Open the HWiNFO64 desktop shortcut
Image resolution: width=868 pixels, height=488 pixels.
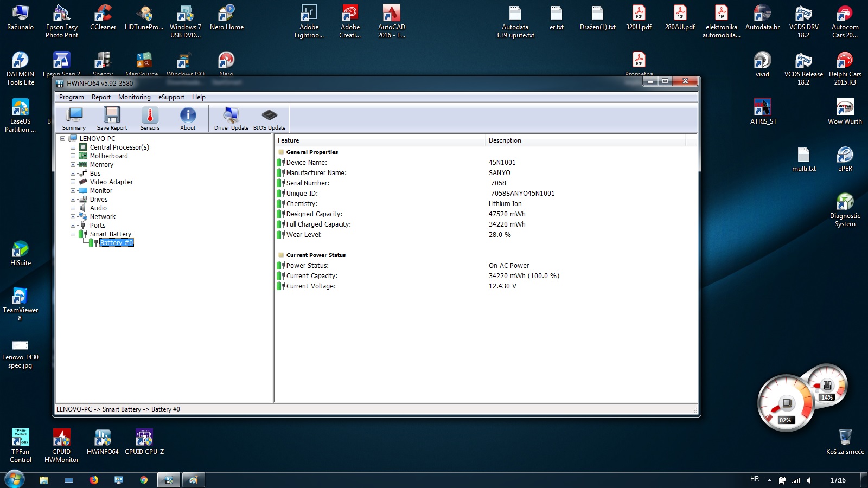tap(103, 442)
